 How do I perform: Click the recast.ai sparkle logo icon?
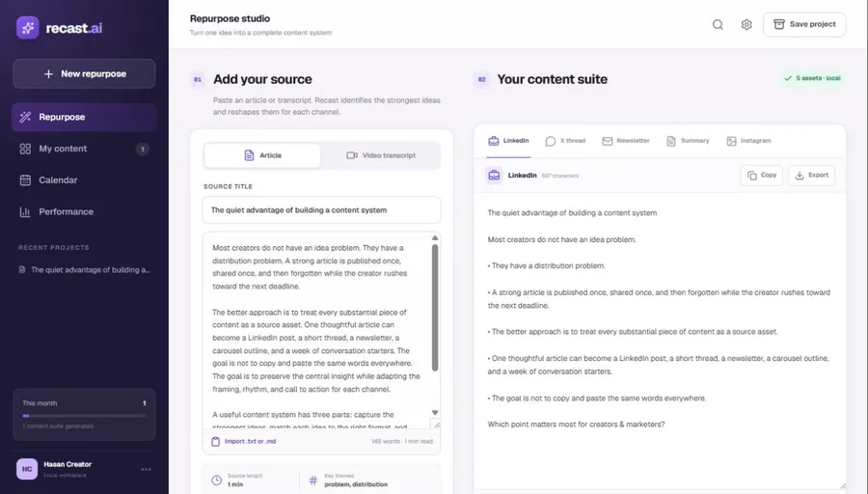28,28
